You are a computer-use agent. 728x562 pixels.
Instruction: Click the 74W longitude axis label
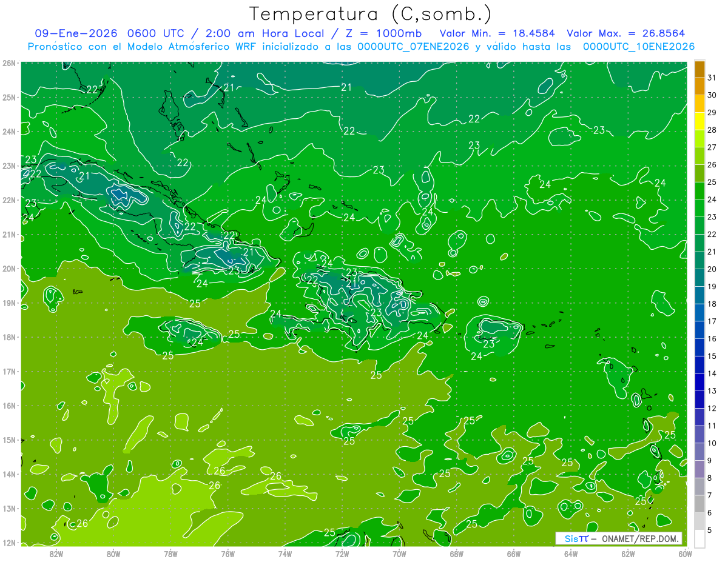coord(285,554)
